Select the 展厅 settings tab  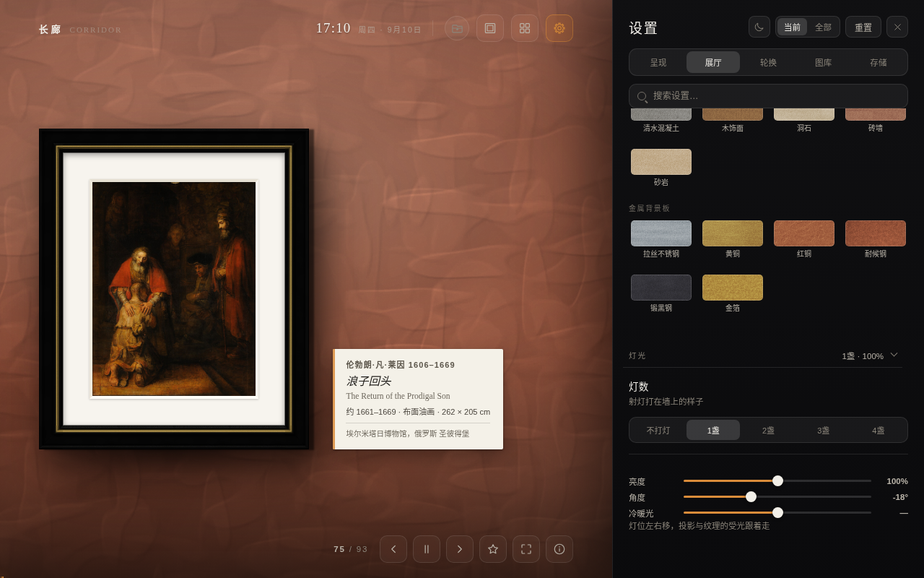[x=713, y=62]
